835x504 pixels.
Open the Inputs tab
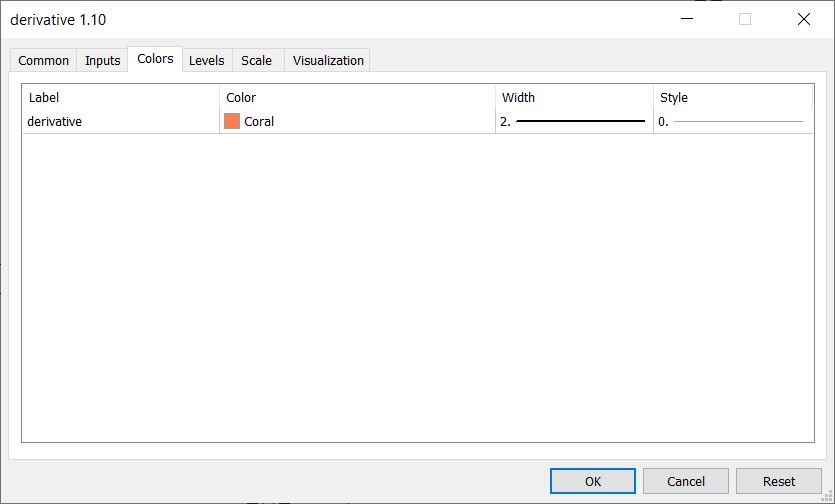[x=102, y=61]
